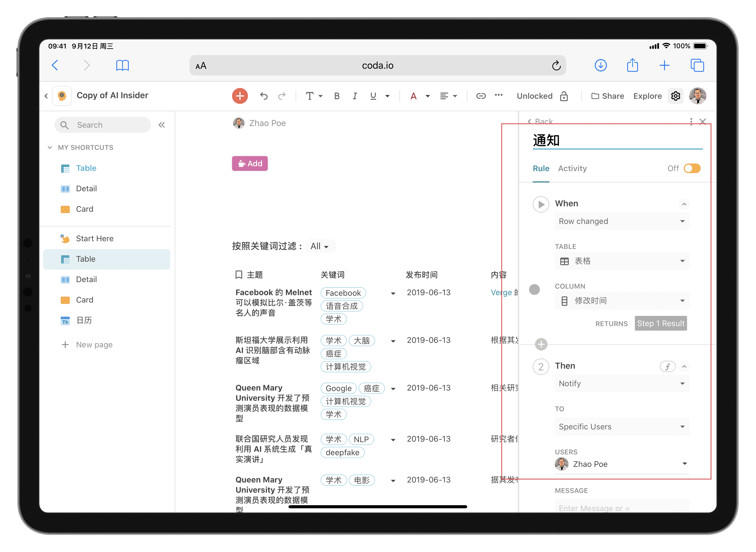Open doc settings gear icon
This screenshot has height=552, width=756.
(675, 96)
